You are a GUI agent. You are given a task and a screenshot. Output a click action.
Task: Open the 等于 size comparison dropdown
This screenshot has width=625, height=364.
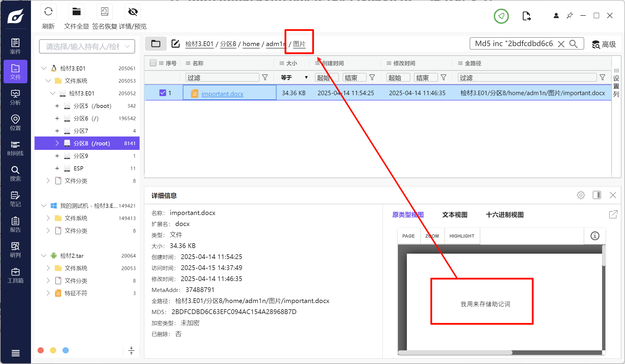pyautogui.click(x=294, y=78)
